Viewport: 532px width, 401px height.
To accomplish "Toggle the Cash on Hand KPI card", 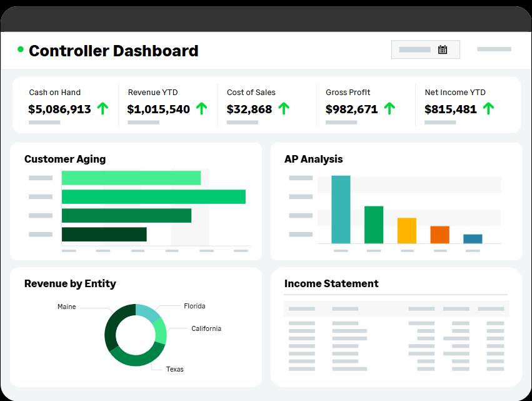I will pyautogui.click(x=66, y=104).
